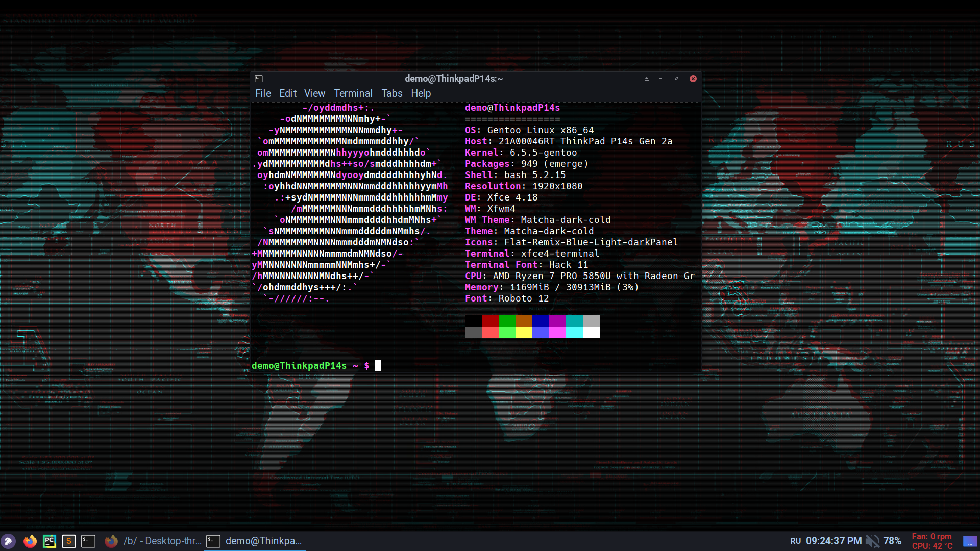Screen dimensions: 980x551
Task: Click the 'OS: Gentoo Linux x86_64' line
Action: 529,130
